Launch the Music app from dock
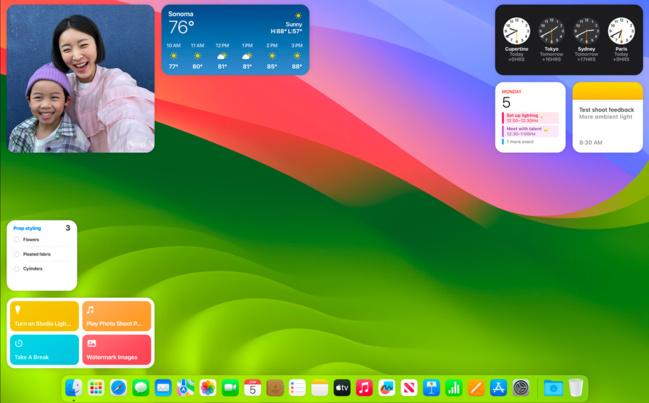 click(x=364, y=388)
